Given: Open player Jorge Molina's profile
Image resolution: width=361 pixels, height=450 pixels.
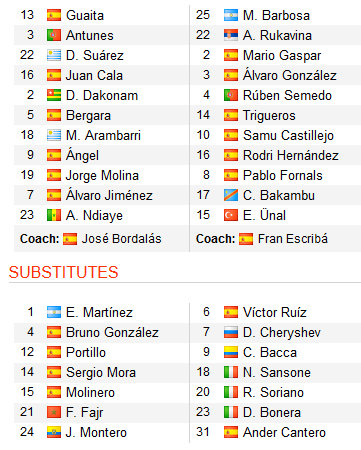Looking at the screenshot, I should point(102,176).
